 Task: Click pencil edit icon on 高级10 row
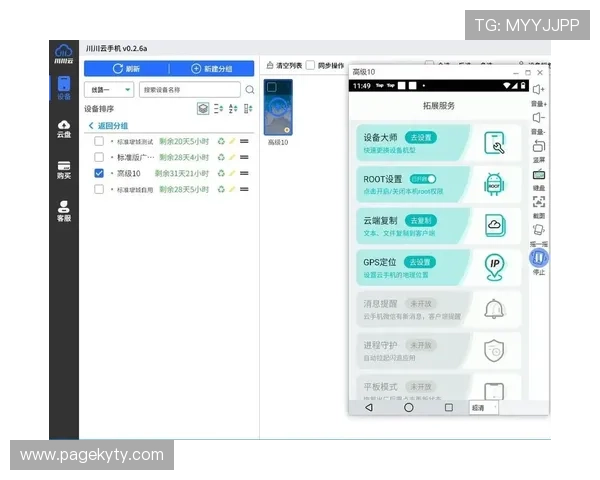coord(232,173)
